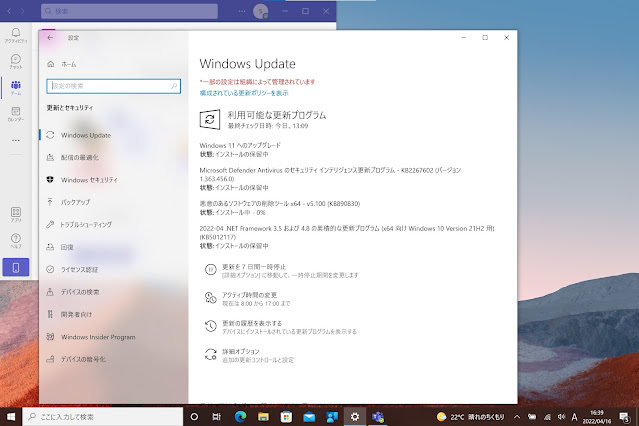Maximize the Settings window

485,38
